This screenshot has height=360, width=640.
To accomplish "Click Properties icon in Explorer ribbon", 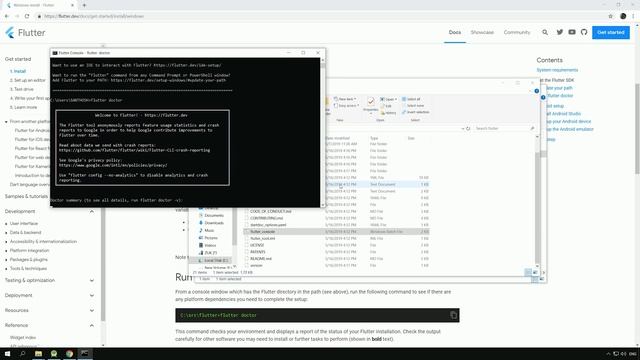I will click(371, 104).
